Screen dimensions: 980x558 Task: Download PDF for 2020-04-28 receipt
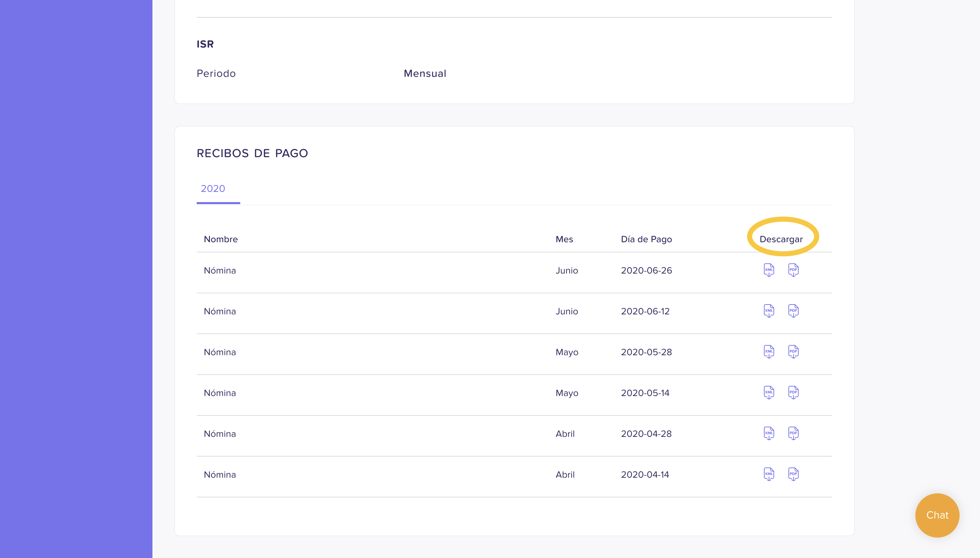pos(793,433)
